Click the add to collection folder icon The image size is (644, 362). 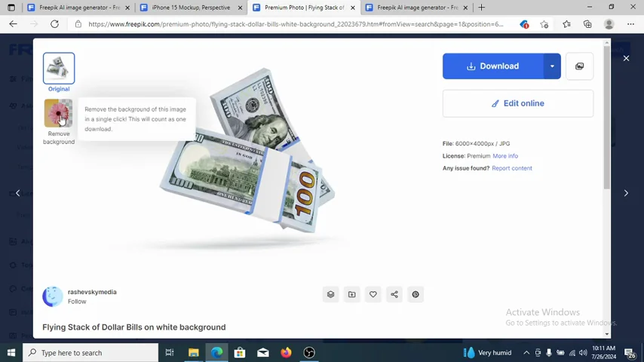click(352, 295)
